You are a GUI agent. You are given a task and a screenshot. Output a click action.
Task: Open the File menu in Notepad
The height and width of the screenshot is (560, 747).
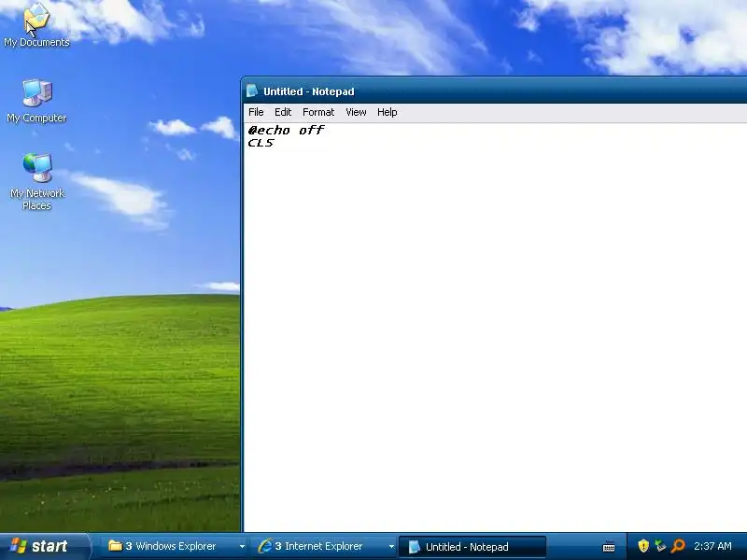[x=256, y=112]
